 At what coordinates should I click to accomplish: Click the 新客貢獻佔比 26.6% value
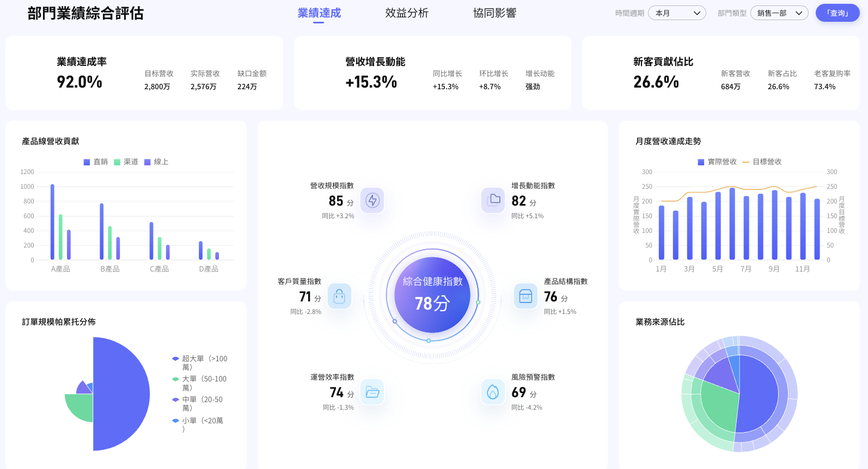pos(656,82)
